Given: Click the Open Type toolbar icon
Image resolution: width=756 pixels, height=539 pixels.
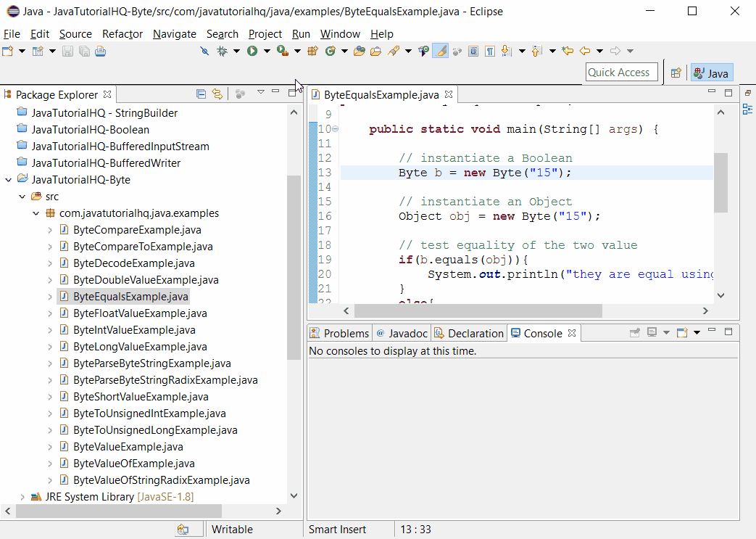Looking at the screenshot, I should [x=360, y=52].
